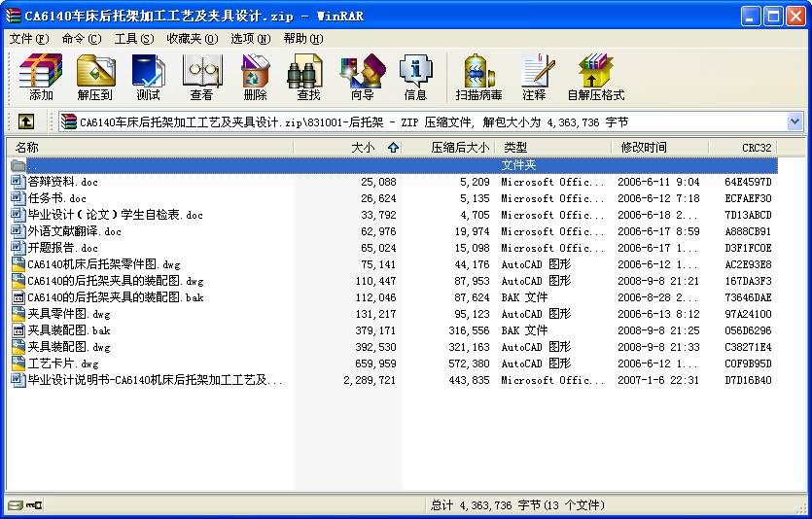Sort by the 压缩后大小 column header
812x519 pixels.
coord(448,148)
